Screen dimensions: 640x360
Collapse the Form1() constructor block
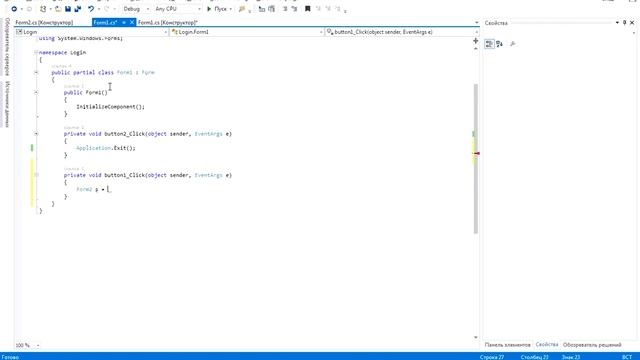[36, 92]
